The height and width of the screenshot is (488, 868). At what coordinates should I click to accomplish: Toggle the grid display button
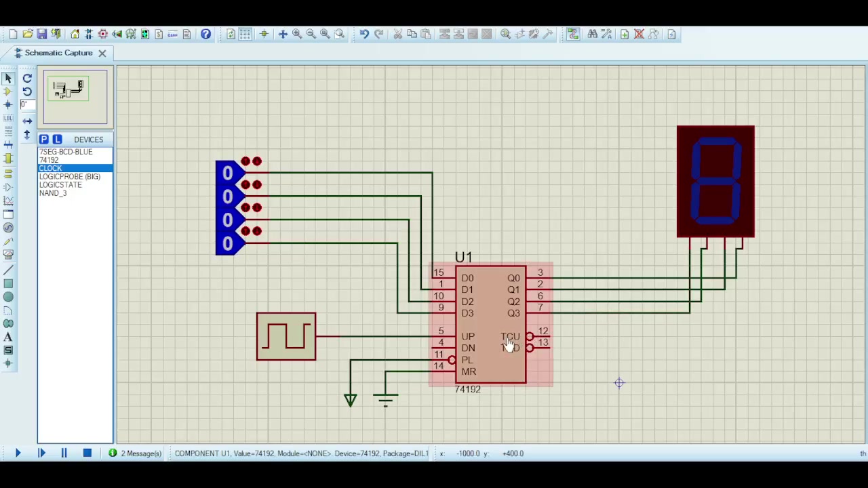pyautogui.click(x=245, y=34)
